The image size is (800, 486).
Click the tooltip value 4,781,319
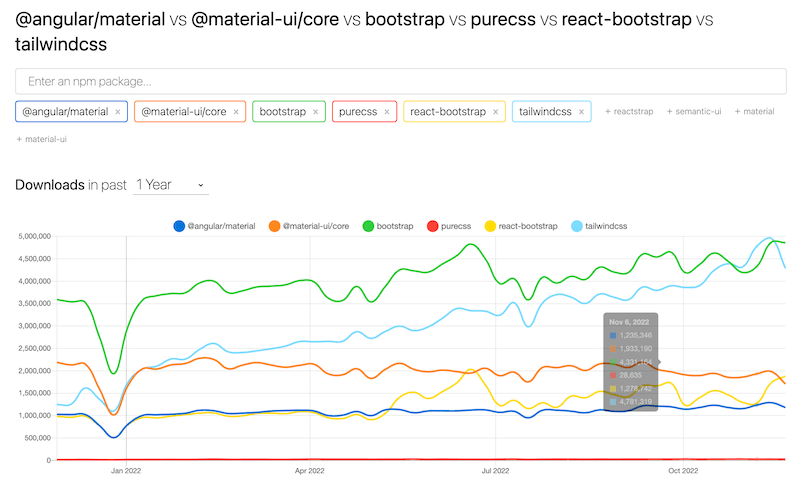point(636,402)
